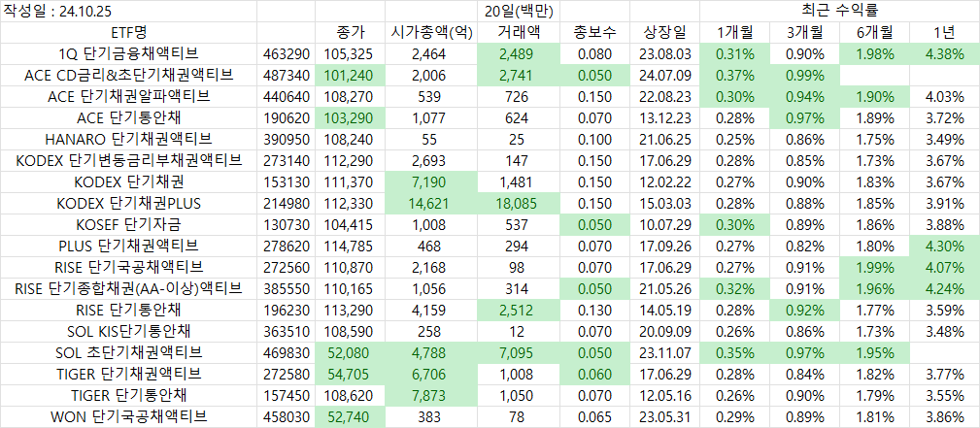Select fee value 0.060
The height and width of the screenshot is (428, 980).
(x=595, y=375)
